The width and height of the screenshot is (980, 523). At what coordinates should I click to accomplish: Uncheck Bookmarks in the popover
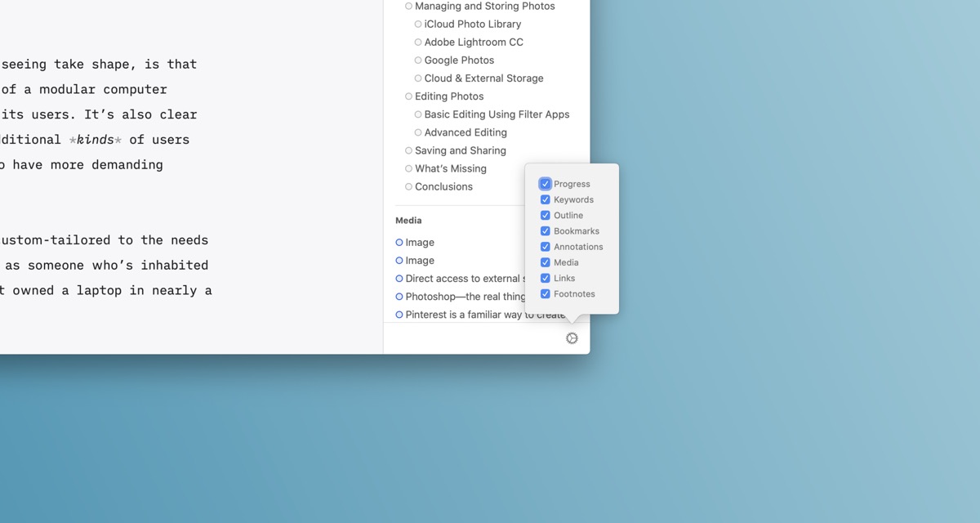(545, 231)
